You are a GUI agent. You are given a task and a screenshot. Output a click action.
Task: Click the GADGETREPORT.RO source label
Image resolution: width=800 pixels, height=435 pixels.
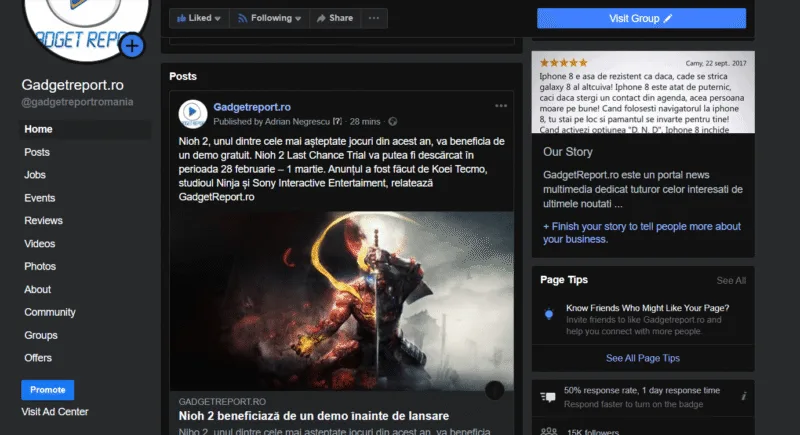click(222, 402)
